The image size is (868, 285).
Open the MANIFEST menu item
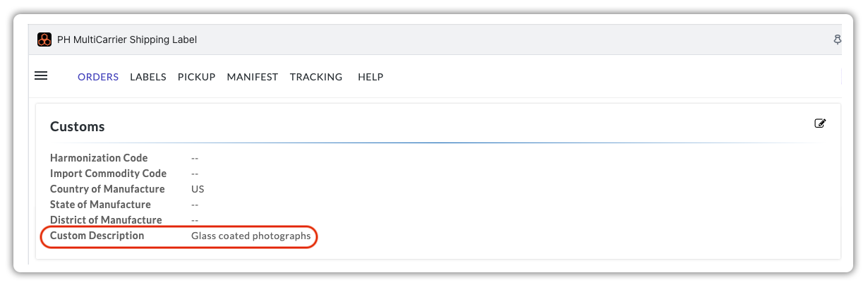tap(253, 77)
